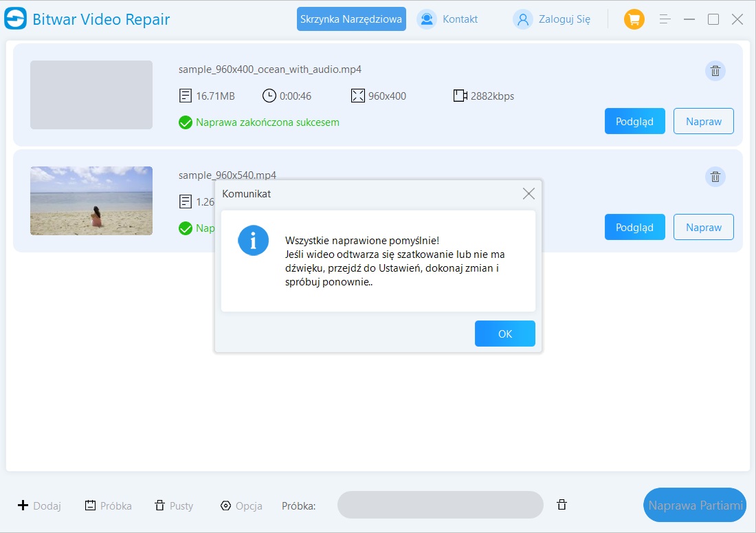
Task: Click the info icon in dialog
Action: click(x=253, y=241)
